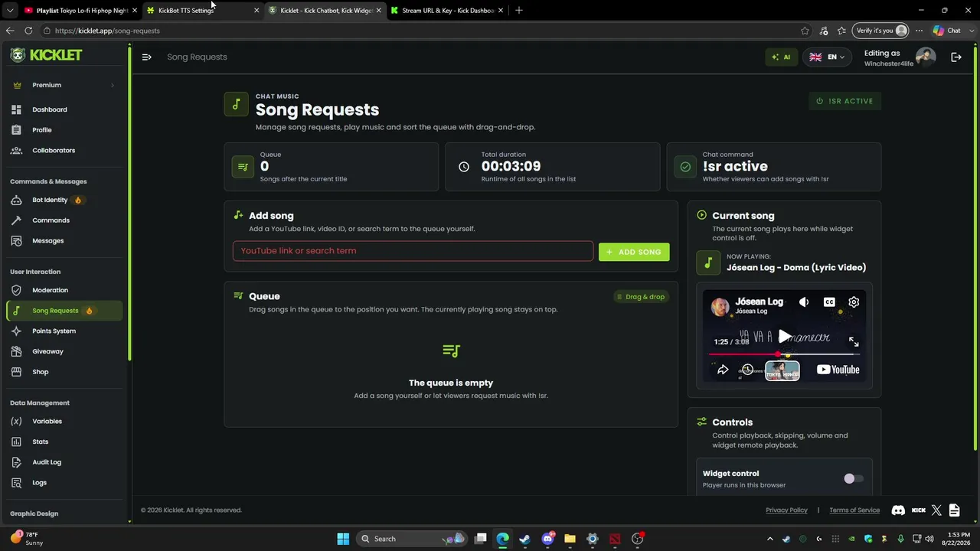Open the AI assistant button
This screenshot has width=980, height=551.
click(781, 57)
